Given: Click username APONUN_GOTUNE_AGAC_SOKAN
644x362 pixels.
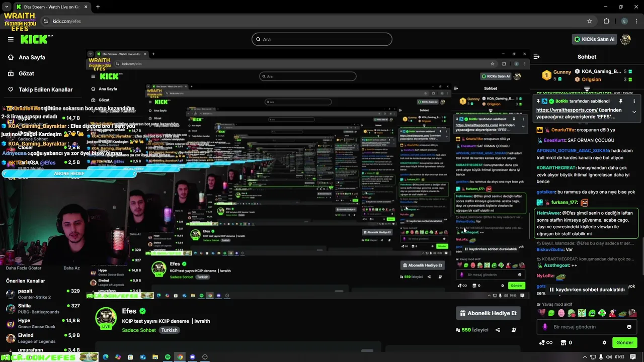Looking at the screenshot, I should click(573, 150).
